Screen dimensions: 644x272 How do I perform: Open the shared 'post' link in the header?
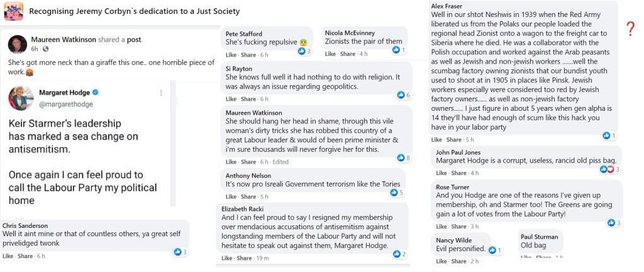tap(135, 39)
